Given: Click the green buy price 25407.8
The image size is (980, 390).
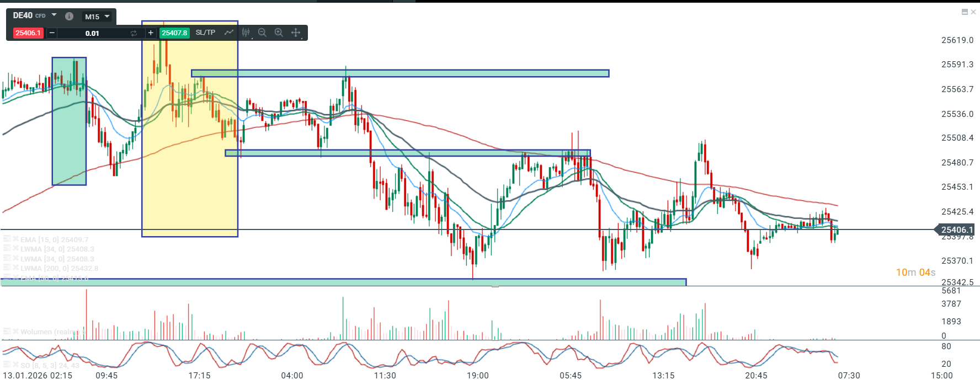Looking at the screenshot, I should [x=174, y=33].
